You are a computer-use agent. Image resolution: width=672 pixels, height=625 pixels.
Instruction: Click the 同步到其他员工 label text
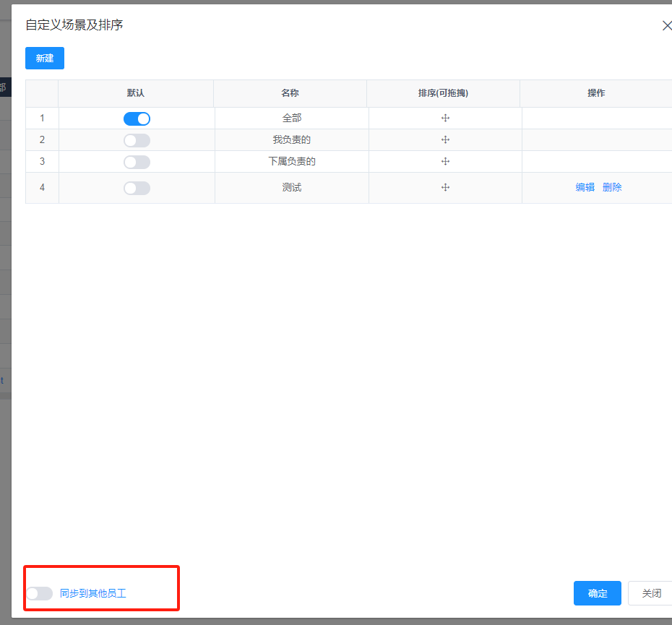(92, 593)
